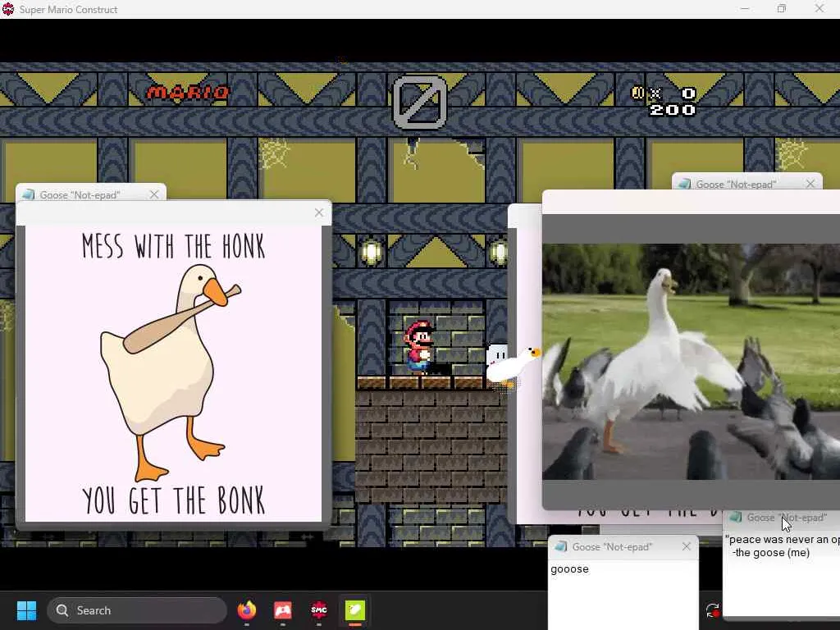Click the score value 200
Screen dimensions: 840x630
click(x=673, y=110)
